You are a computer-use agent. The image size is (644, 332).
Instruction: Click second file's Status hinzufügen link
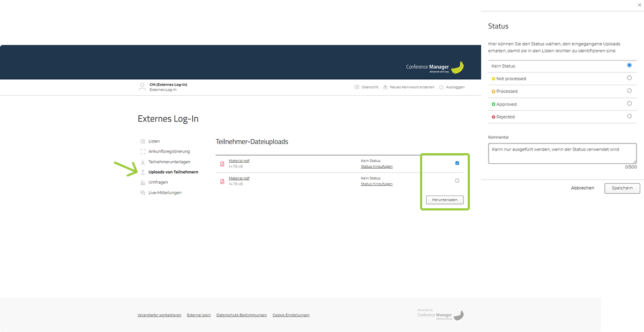(x=377, y=184)
